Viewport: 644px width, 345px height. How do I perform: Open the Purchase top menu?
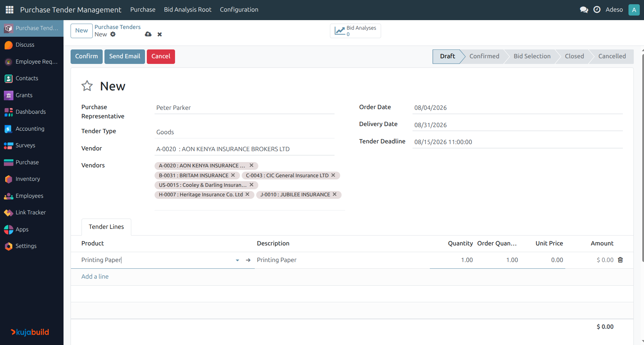click(x=143, y=10)
